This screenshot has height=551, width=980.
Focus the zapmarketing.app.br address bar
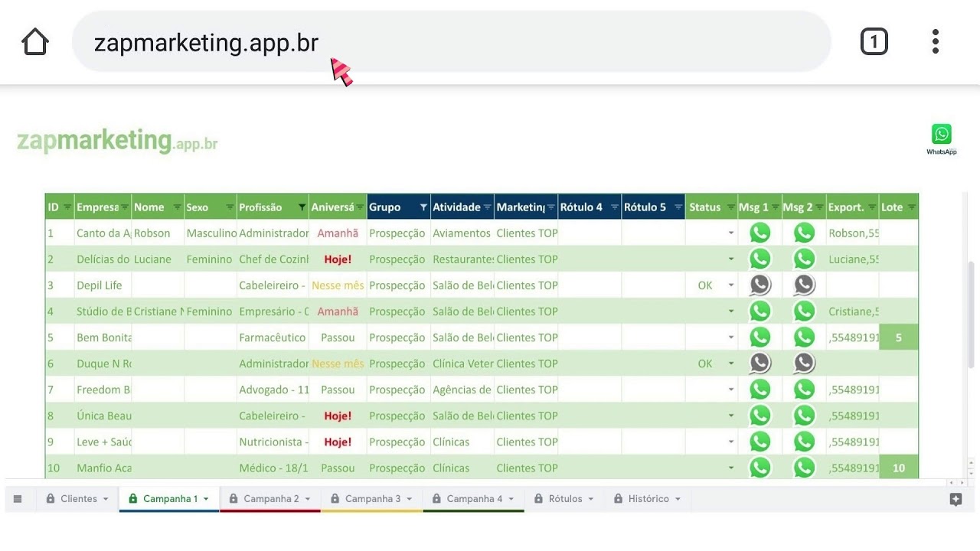[452, 42]
